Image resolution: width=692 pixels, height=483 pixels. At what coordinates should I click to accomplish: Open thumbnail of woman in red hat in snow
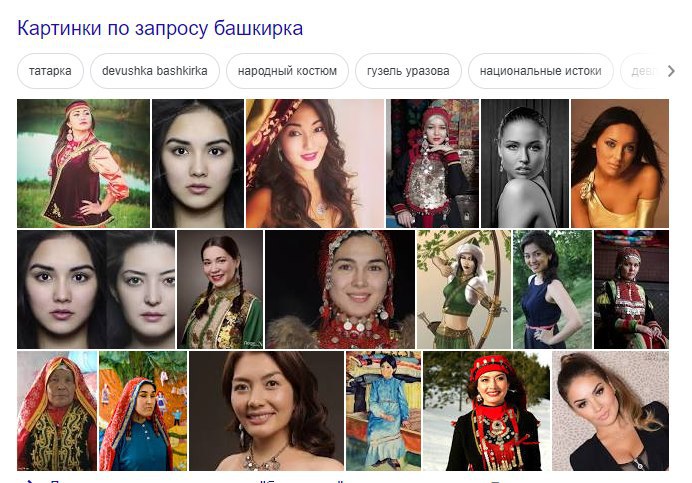click(x=486, y=411)
